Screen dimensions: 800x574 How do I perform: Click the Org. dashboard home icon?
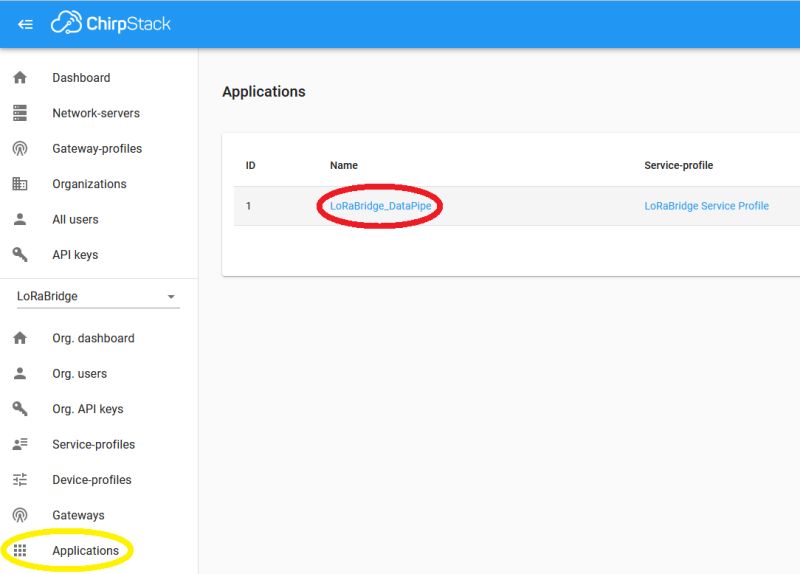pos(20,338)
